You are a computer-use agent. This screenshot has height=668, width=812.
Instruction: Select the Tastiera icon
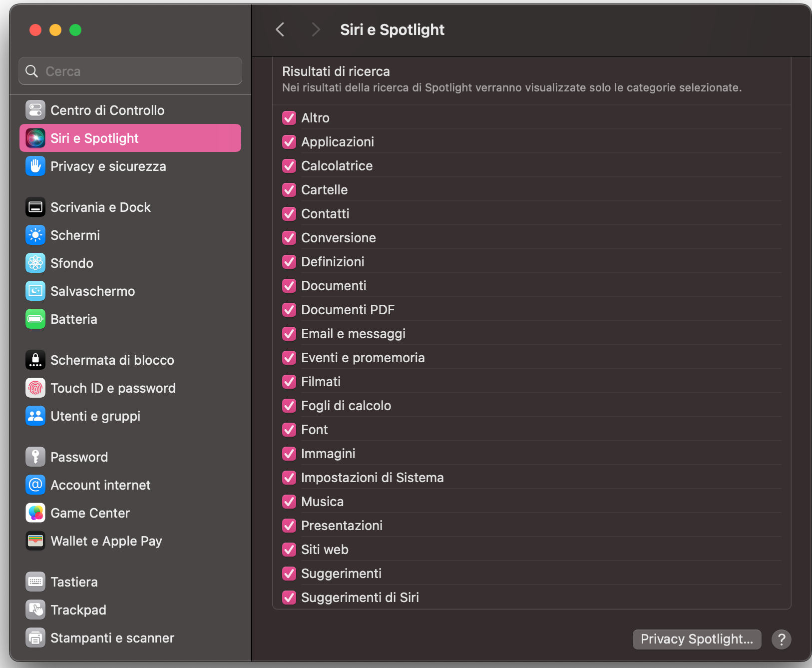point(35,582)
